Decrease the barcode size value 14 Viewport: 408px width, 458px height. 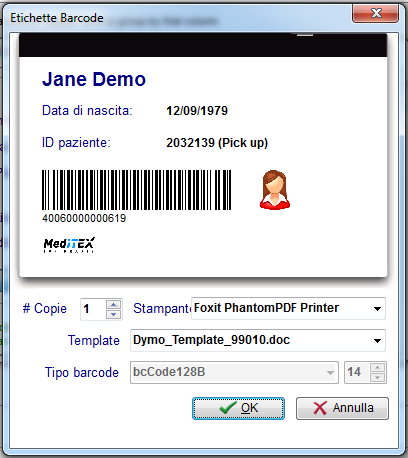click(x=378, y=377)
